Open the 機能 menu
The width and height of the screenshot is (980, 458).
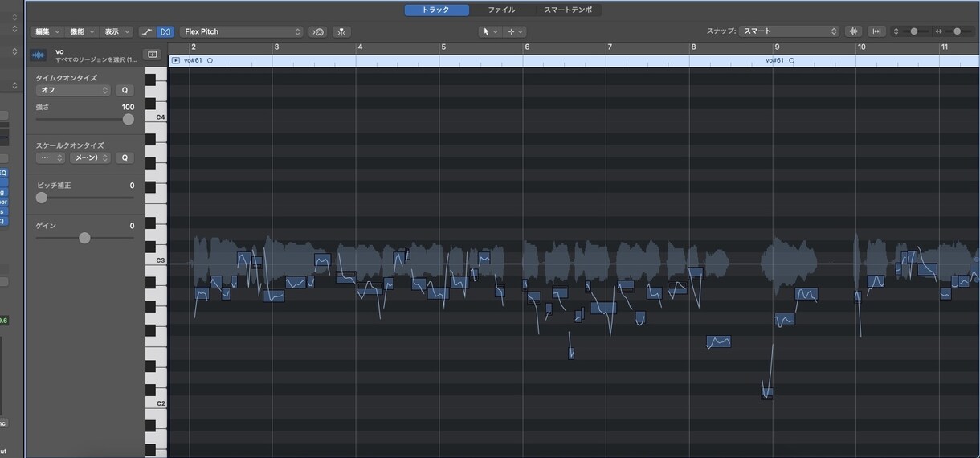coord(81,31)
